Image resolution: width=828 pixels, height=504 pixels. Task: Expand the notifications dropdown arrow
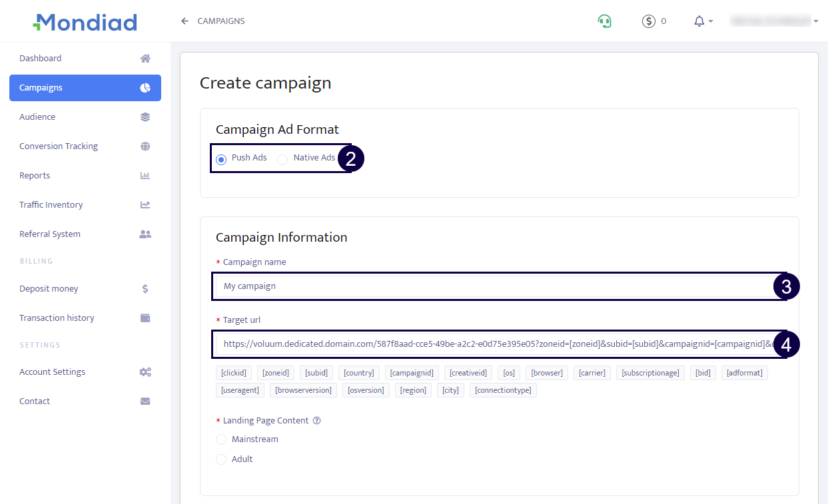(711, 21)
